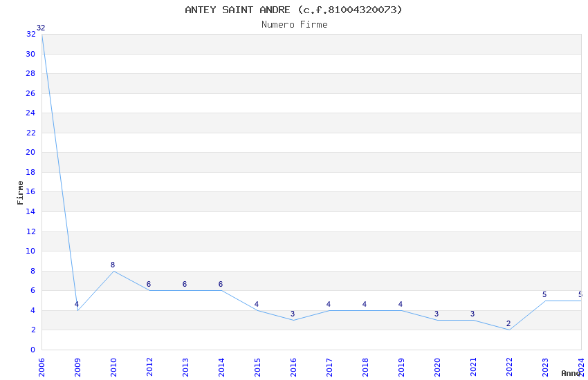Click x-axis year label 2019
The image size is (588, 380).
tap(402, 368)
